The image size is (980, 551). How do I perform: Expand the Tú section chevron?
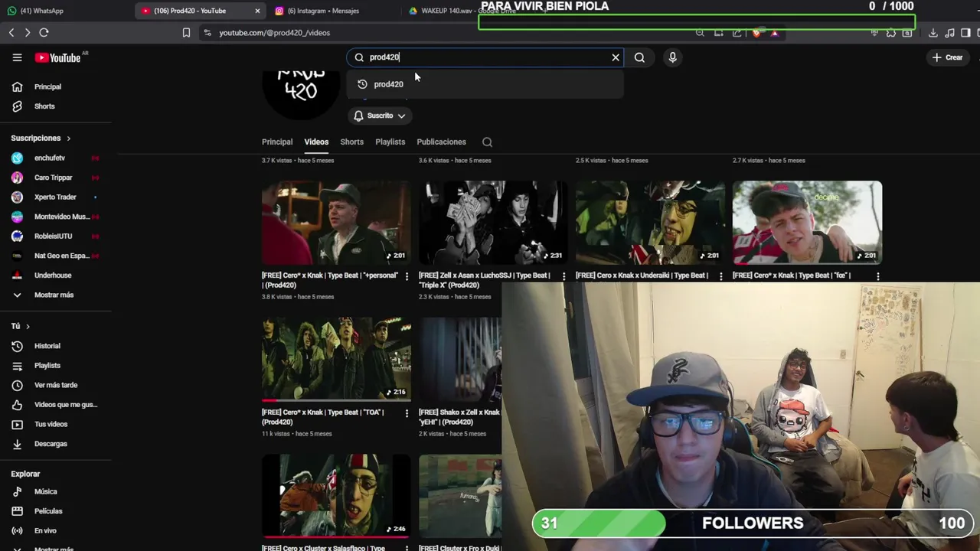click(x=28, y=327)
